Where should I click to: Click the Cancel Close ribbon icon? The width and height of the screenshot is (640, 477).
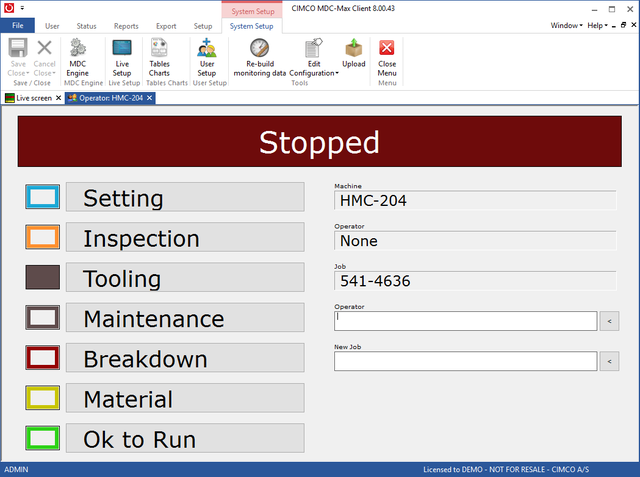(44, 48)
